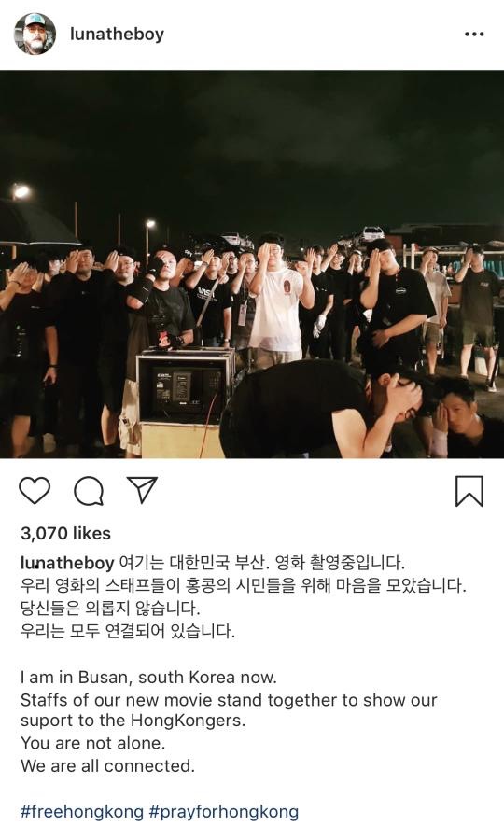Open lunatheboy username in the caption

click(67, 563)
